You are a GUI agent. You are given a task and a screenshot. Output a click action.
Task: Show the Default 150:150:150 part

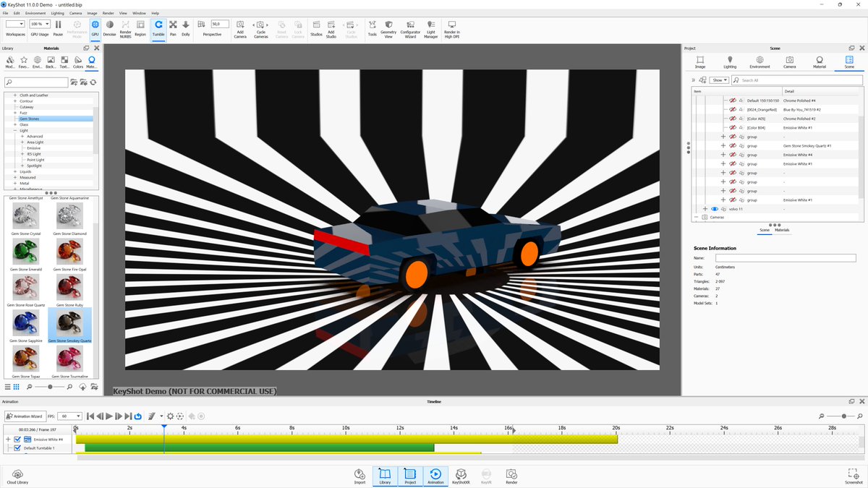(732, 100)
